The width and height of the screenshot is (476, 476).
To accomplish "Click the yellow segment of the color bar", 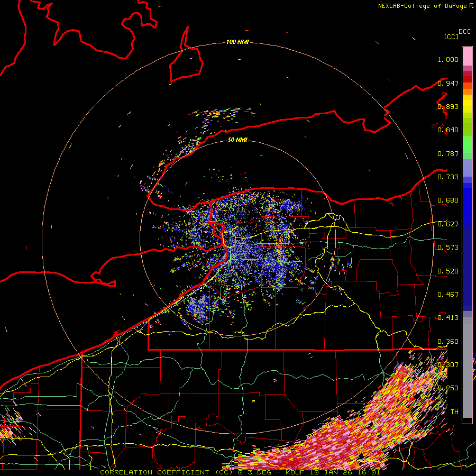I will (467, 104).
